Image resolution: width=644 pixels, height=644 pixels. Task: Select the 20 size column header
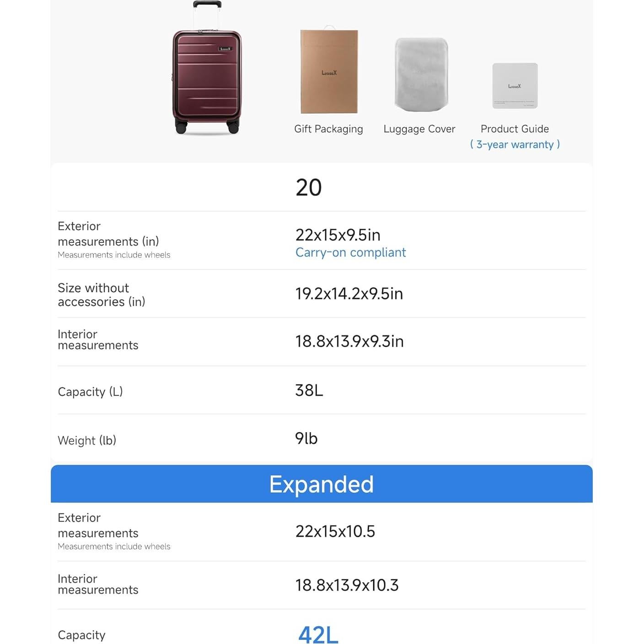pyautogui.click(x=309, y=188)
